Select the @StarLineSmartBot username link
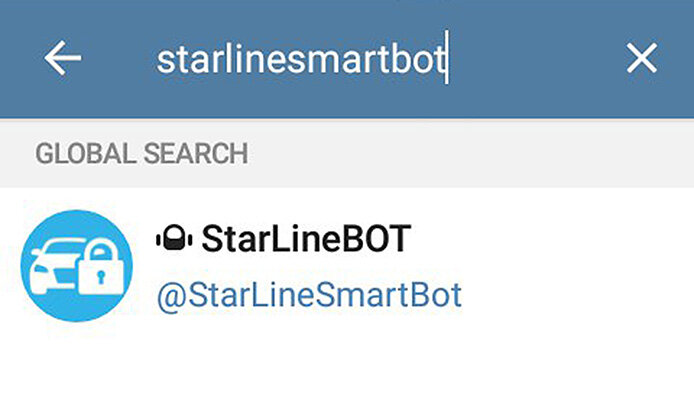Image resolution: width=694 pixels, height=399 pixels. (309, 295)
